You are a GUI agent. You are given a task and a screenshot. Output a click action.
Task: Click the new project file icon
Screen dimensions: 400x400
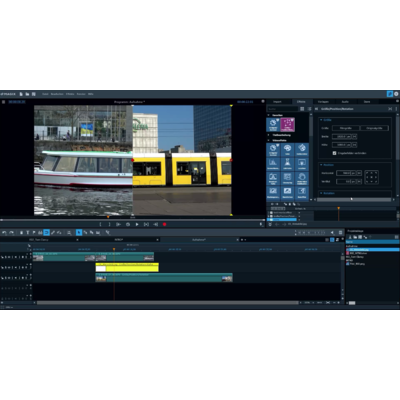pyautogui.click(x=21, y=94)
